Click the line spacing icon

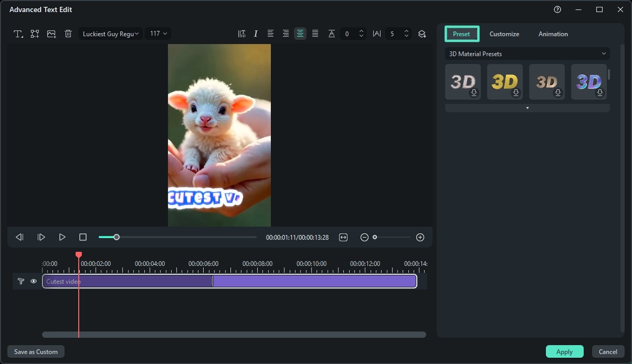332,34
